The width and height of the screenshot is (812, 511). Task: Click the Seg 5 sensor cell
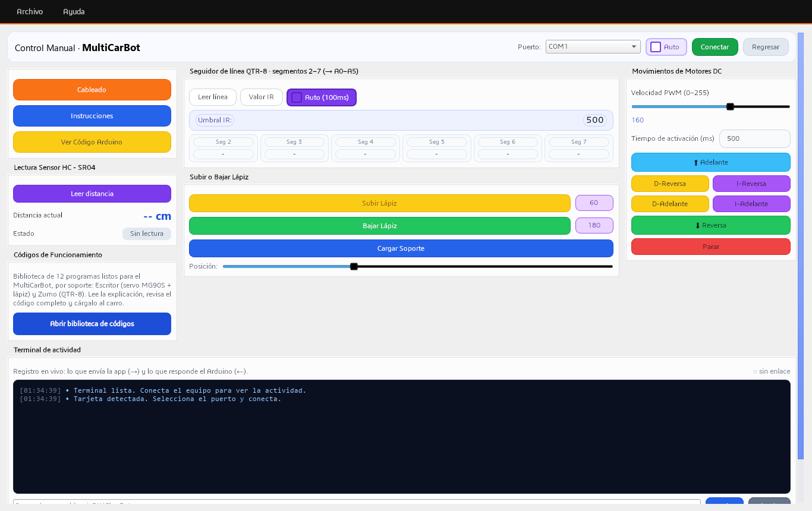pos(436,148)
